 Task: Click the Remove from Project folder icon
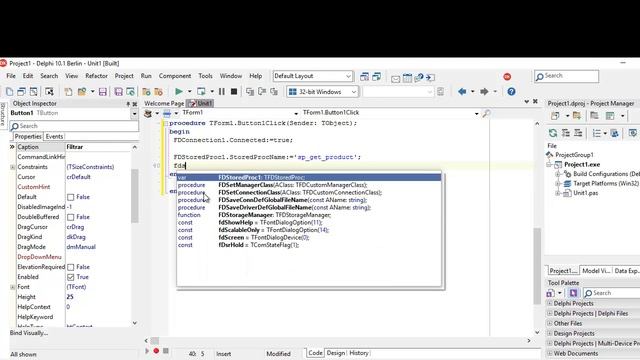click(x=158, y=91)
